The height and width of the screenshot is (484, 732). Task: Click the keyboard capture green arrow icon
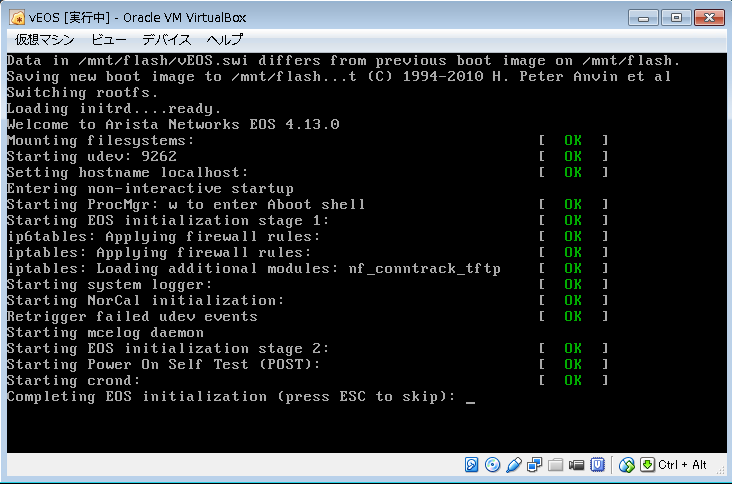pyautogui.click(x=647, y=465)
